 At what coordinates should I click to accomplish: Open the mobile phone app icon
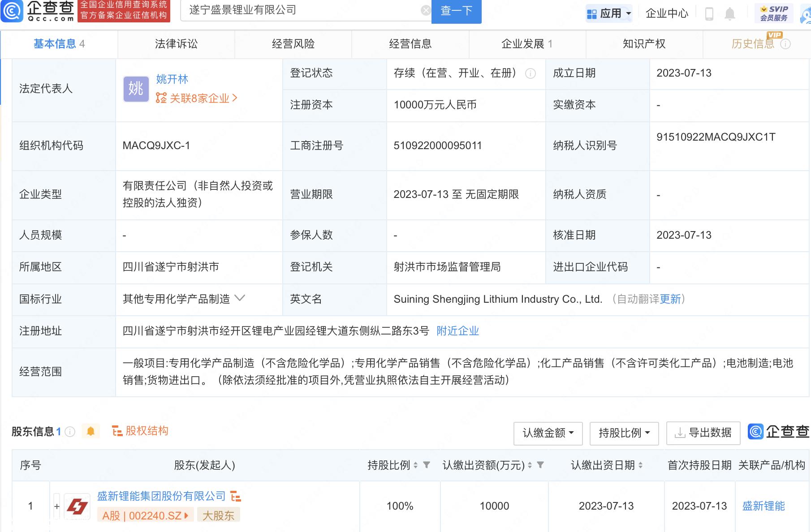709,13
